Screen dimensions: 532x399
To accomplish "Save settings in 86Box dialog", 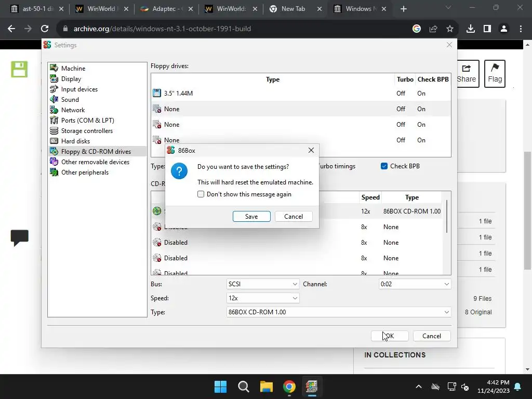I will click(x=251, y=217).
